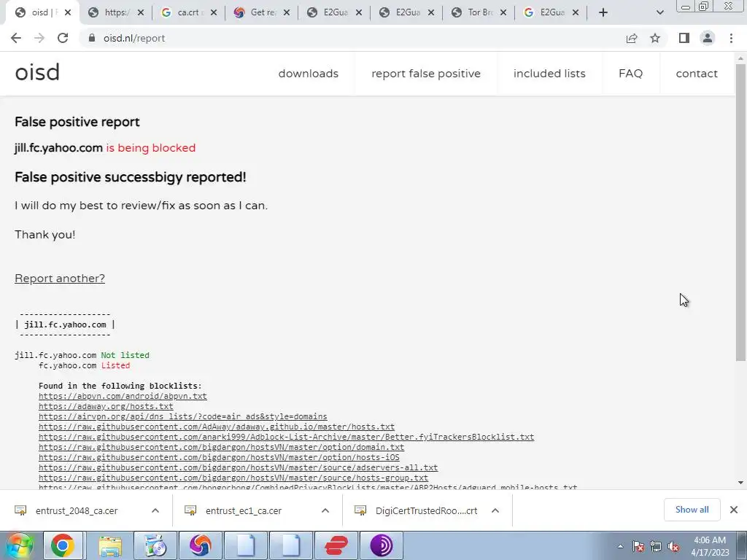Open the hostsVN option/domain.txt link

(221, 447)
